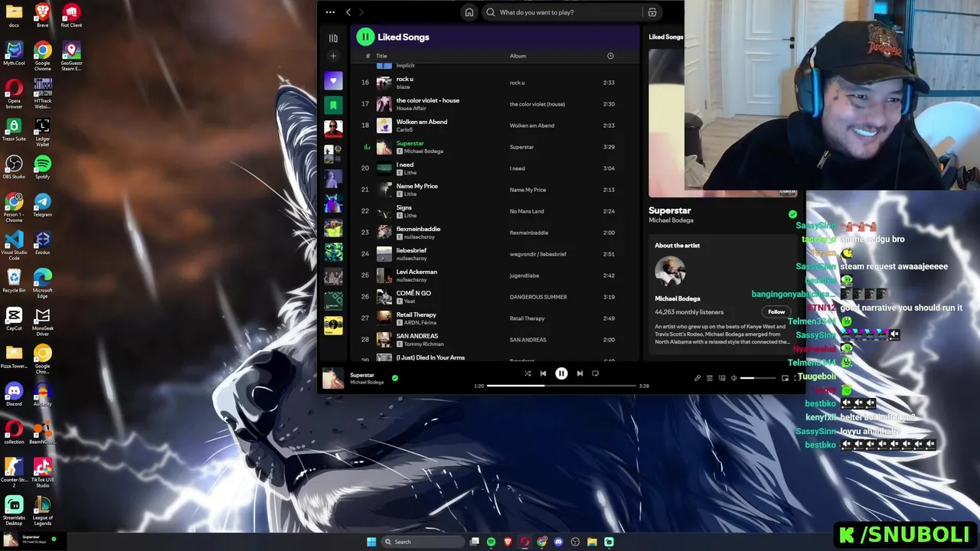
Task: Open Spotify's three-dot menu
Action: (x=330, y=12)
